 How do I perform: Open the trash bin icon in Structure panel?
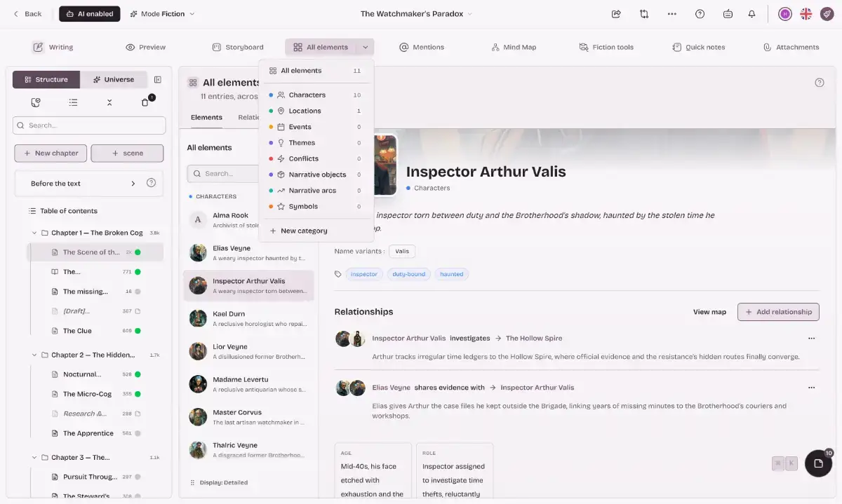[145, 102]
